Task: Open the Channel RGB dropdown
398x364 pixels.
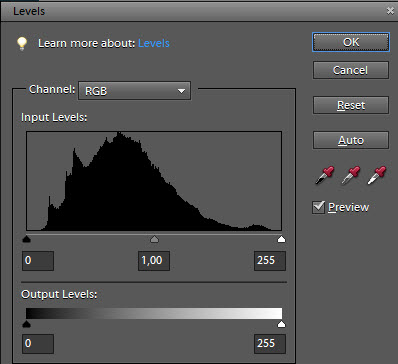Action: pyautogui.click(x=134, y=91)
